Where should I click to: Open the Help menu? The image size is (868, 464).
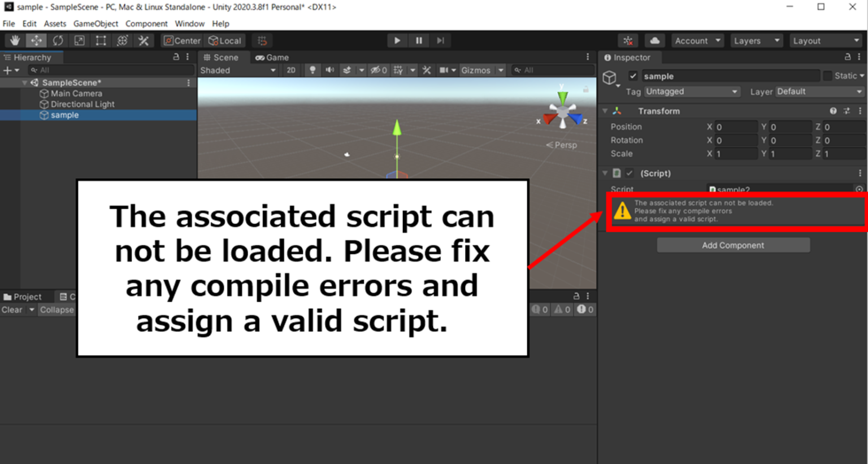click(x=220, y=24)
